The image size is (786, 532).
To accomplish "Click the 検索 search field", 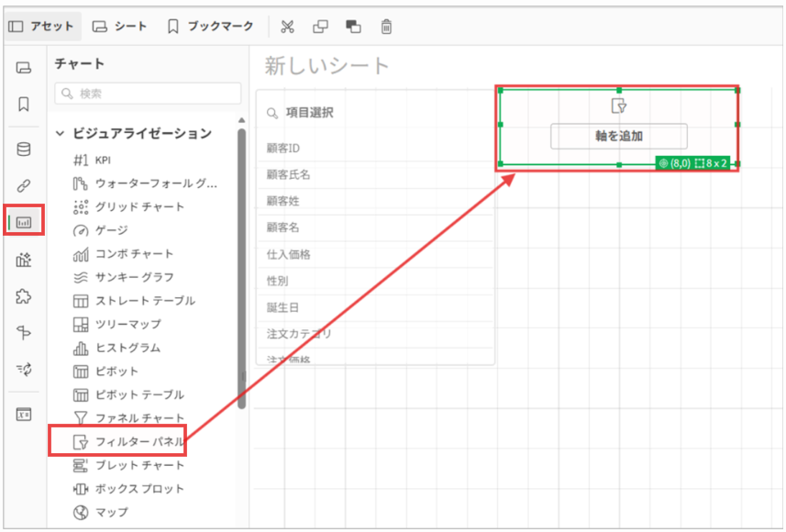I will click(x=149, y=94).
